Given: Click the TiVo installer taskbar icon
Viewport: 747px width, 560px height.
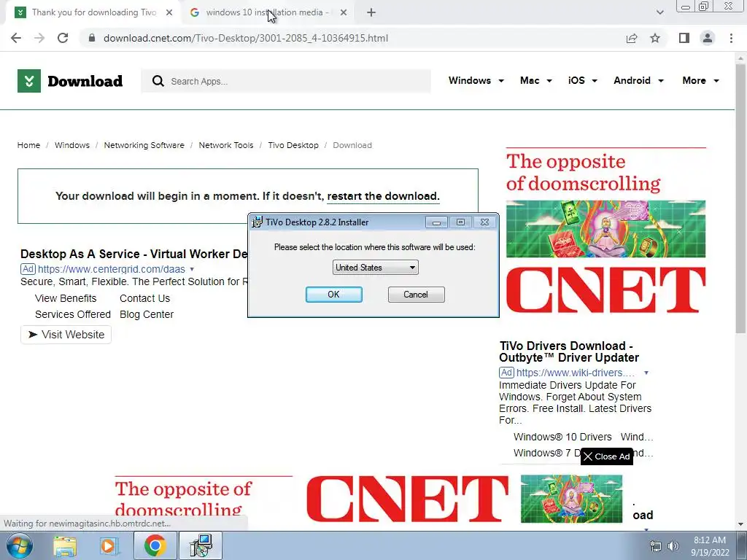Looking at the screenshot, I should coord(201,545).
